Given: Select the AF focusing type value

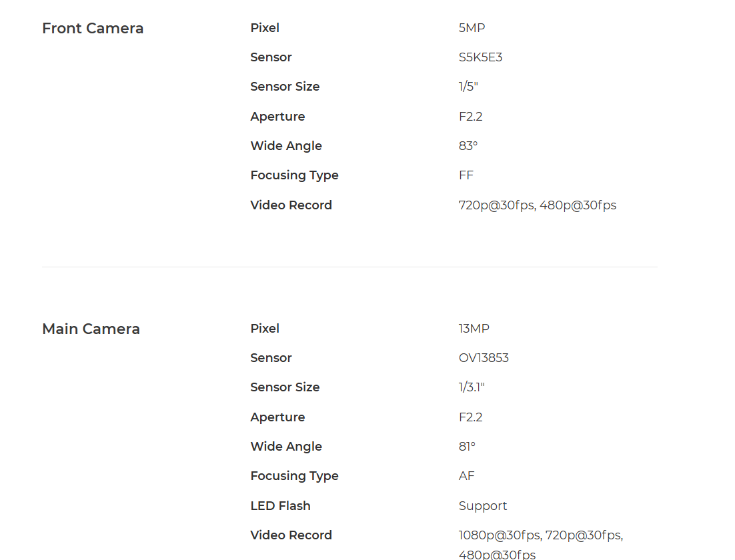Looking at the screenshot, I should (x=466, y=476).
